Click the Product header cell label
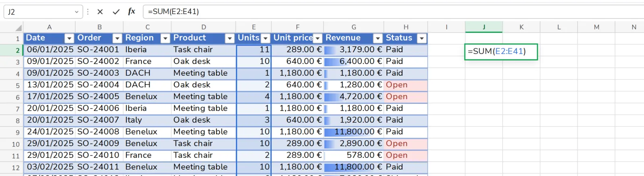 (x=190, y=38)
